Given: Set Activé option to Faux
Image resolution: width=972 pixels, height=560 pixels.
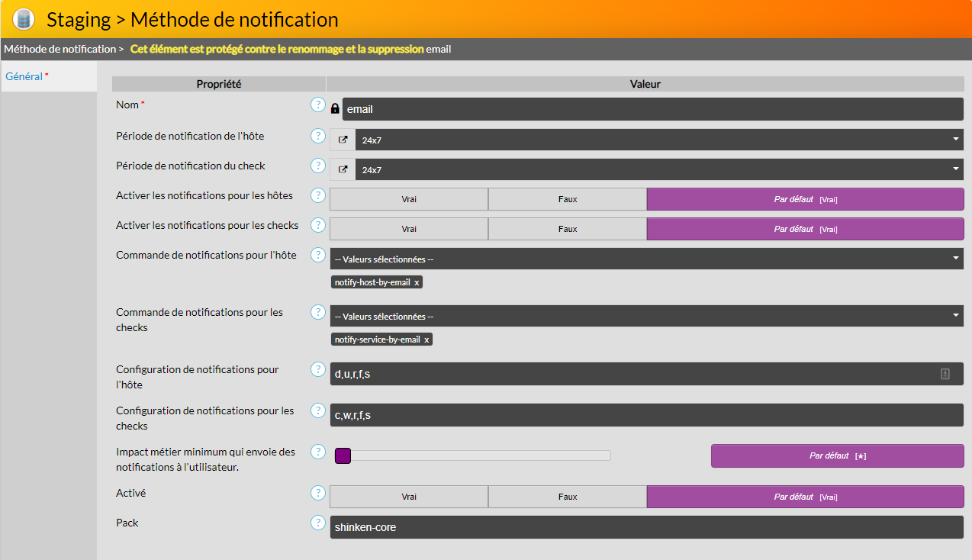Looking at the screenshot, I should 567,497.
